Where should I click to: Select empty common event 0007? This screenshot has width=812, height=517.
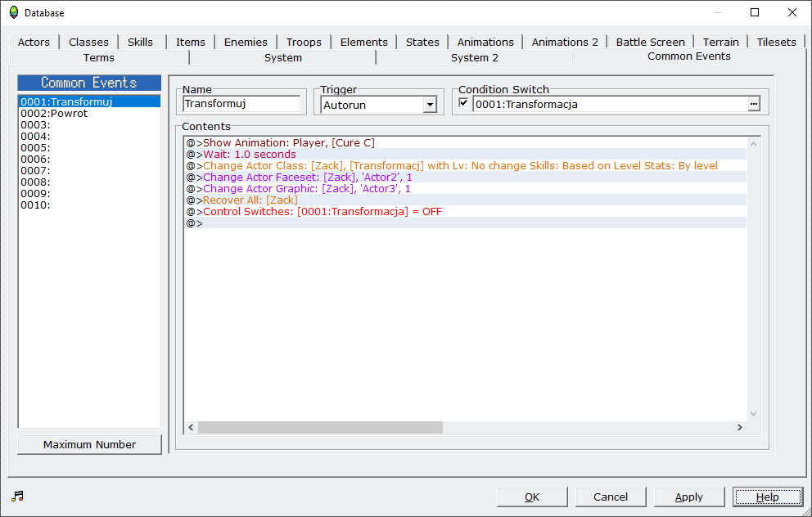coord(89,170)
